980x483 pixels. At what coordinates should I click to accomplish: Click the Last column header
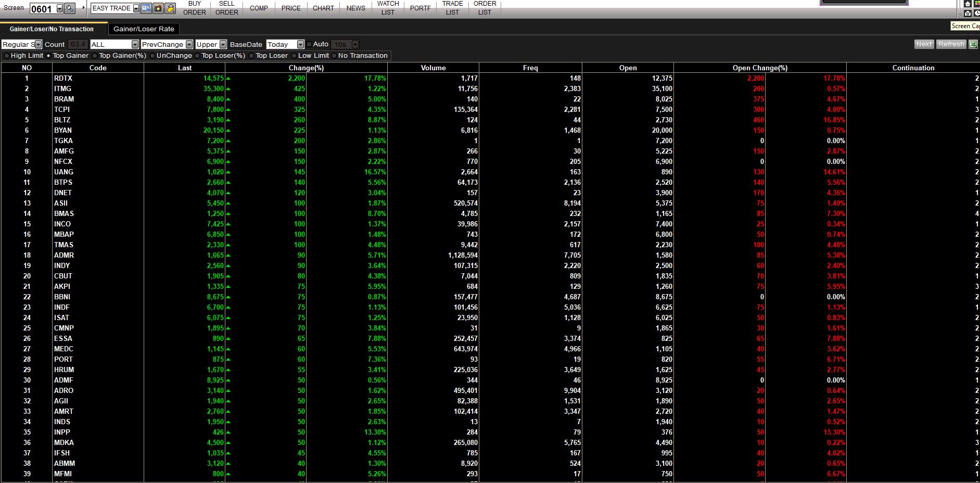(x=184, y=68)
